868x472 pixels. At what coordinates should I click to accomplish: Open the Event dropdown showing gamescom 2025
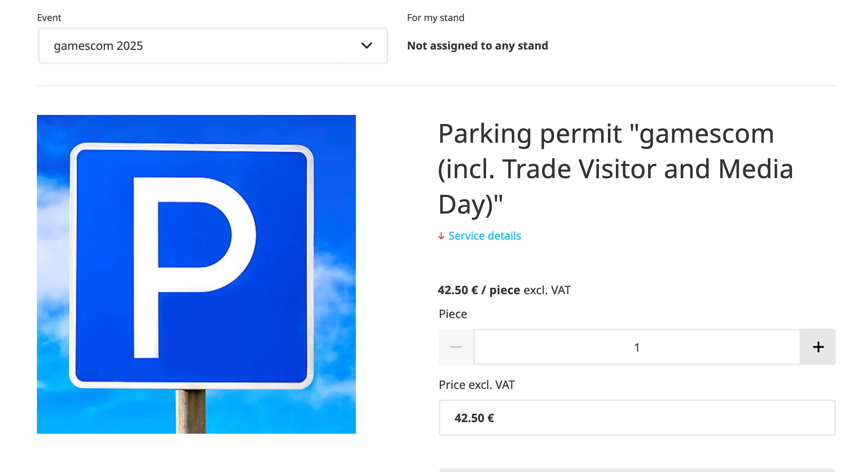(213, 46)
